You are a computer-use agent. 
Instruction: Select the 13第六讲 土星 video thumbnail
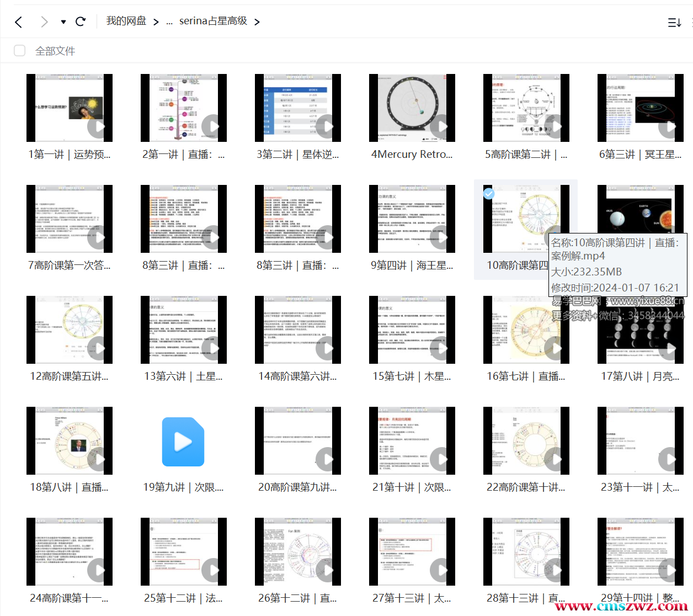coord(183,330)
